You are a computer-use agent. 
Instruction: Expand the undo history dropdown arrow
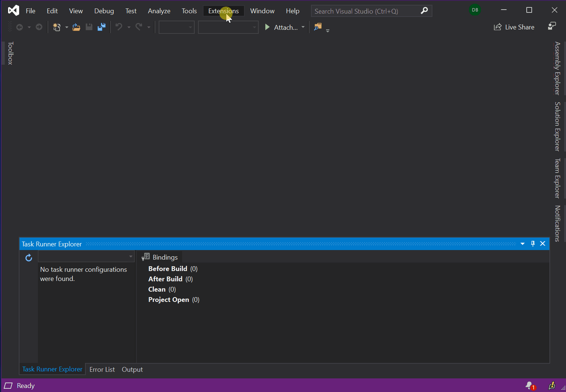129,27
